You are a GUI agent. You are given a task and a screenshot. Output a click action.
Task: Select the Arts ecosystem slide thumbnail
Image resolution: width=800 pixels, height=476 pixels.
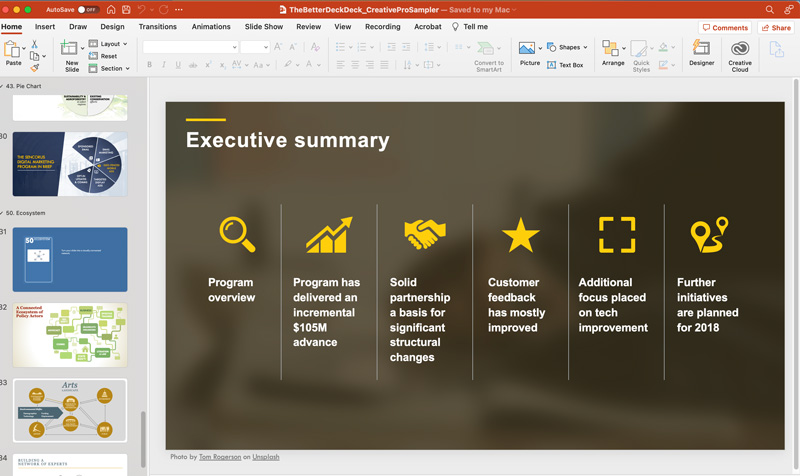coord(70,410)
